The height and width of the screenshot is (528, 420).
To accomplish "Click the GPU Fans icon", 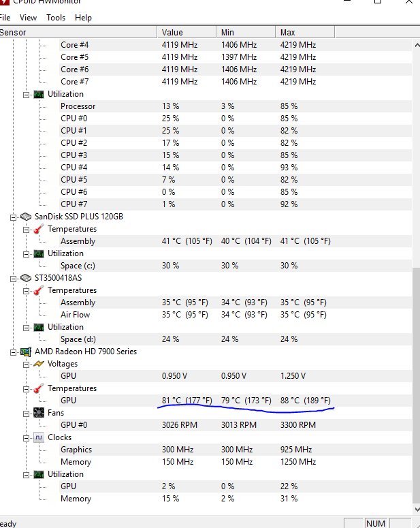I will click(39, 413).
